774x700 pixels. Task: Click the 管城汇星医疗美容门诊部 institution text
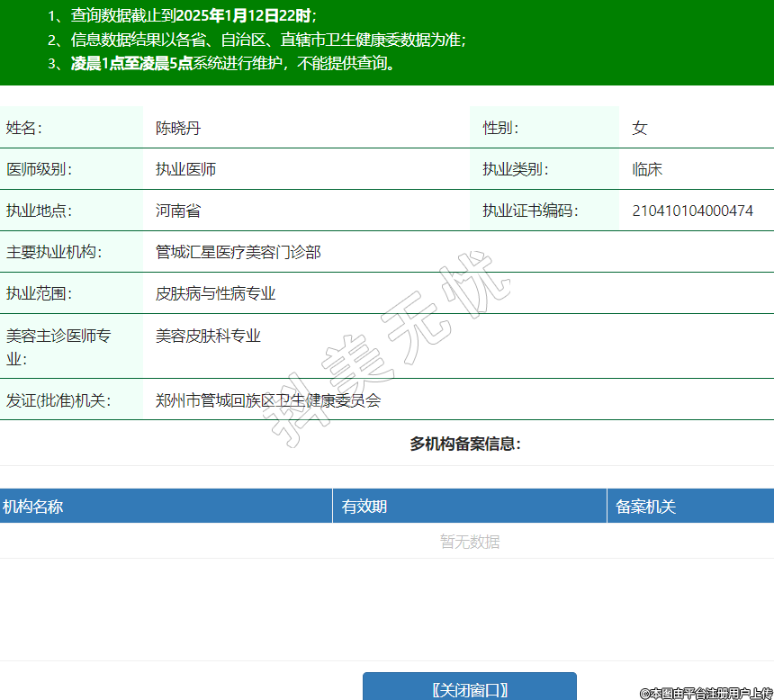(x=238, y=252)
